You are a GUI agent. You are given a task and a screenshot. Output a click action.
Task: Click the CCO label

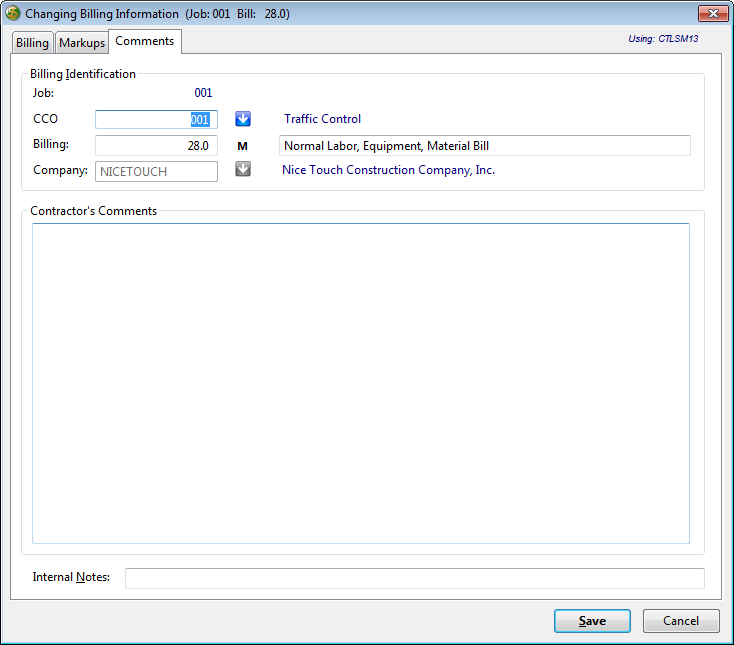[45, 119]
